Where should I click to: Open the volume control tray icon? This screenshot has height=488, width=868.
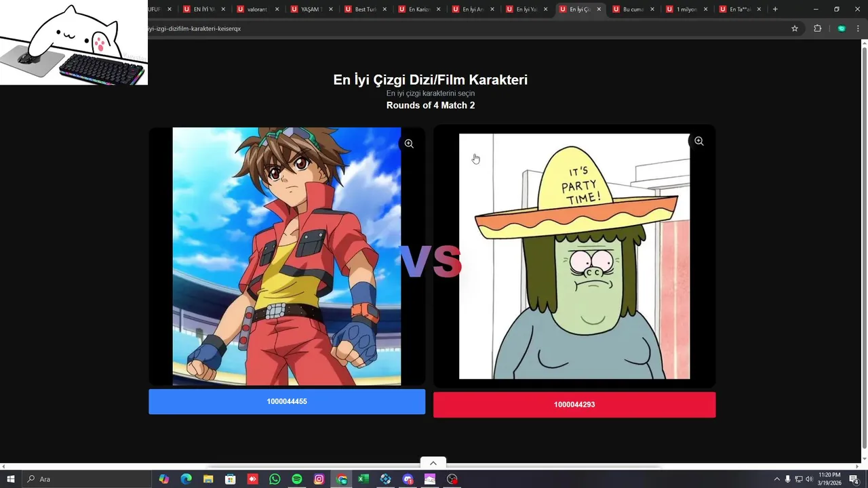809,479
